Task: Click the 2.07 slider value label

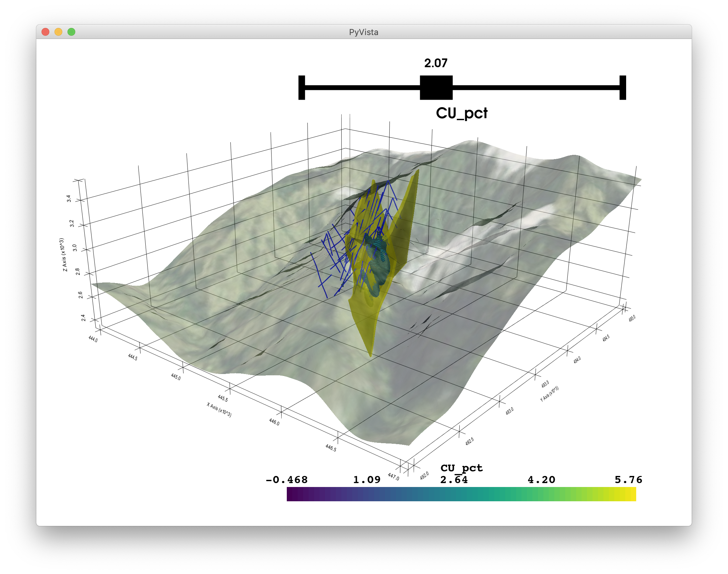Action: tap(436, 63)
